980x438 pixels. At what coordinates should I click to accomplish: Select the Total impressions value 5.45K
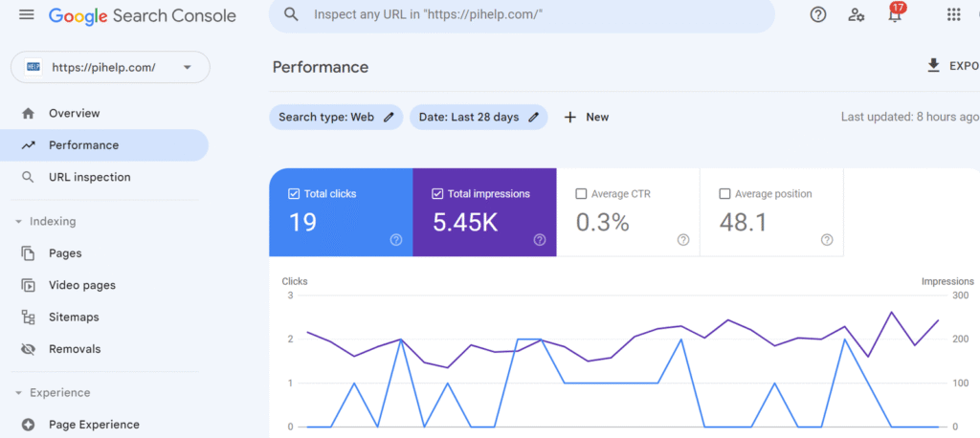click(x=465, y=222)
